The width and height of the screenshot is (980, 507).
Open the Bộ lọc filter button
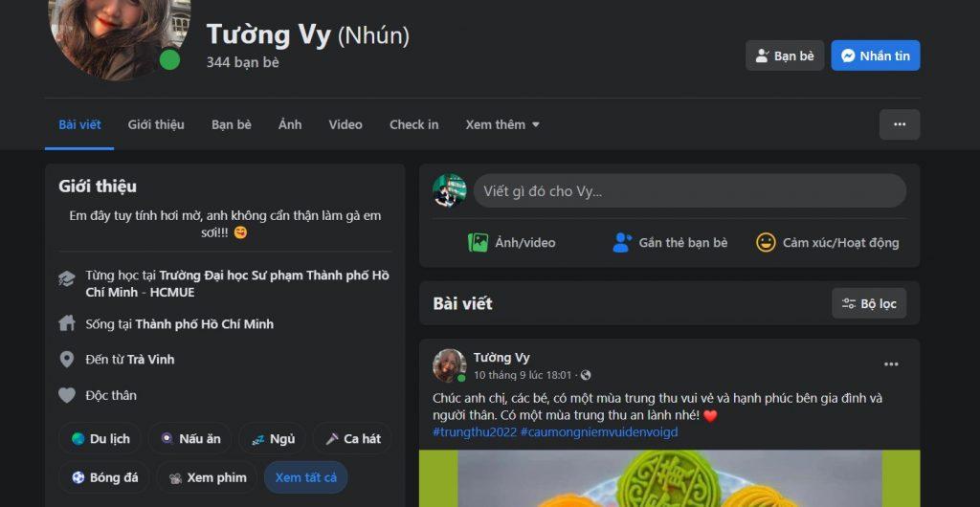tap(869, 303)
